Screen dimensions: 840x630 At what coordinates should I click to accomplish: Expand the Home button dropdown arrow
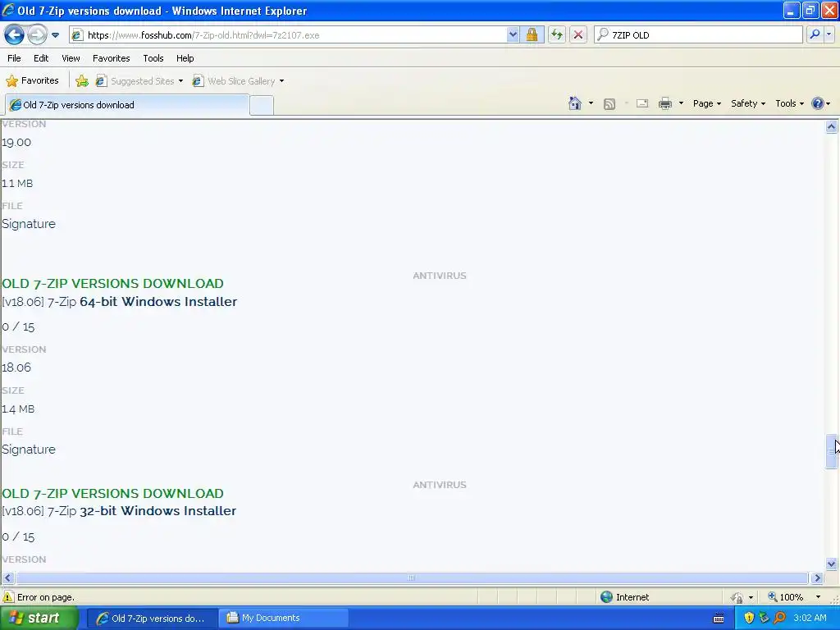pyautogui.click(x=591, y=103)
